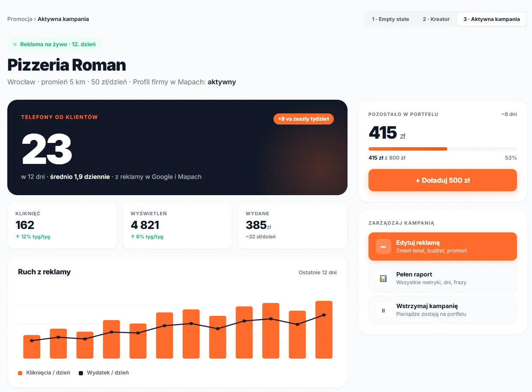The height and width of the screenshot is (392, 532).
Task: Click the WYDANE value 385 zł
Action: (259, 225)
